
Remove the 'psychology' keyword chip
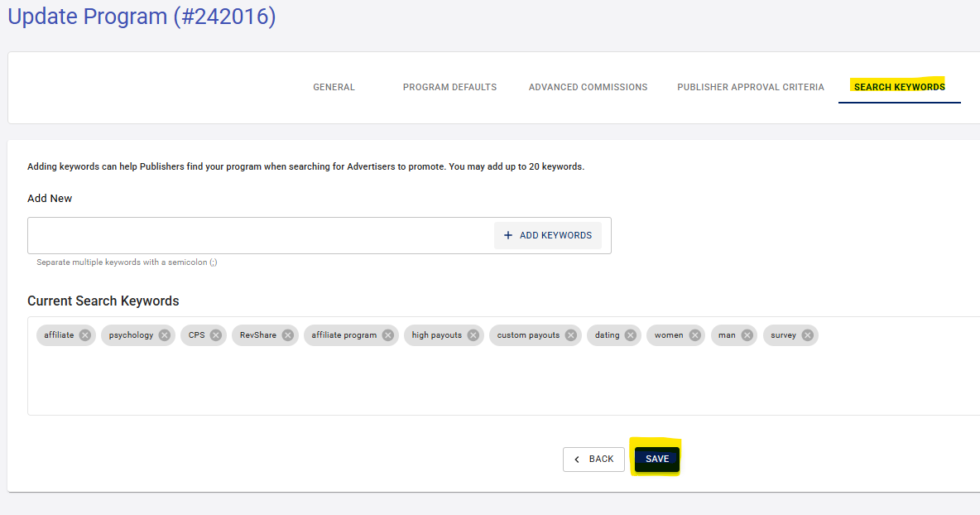tap(165, 335)
